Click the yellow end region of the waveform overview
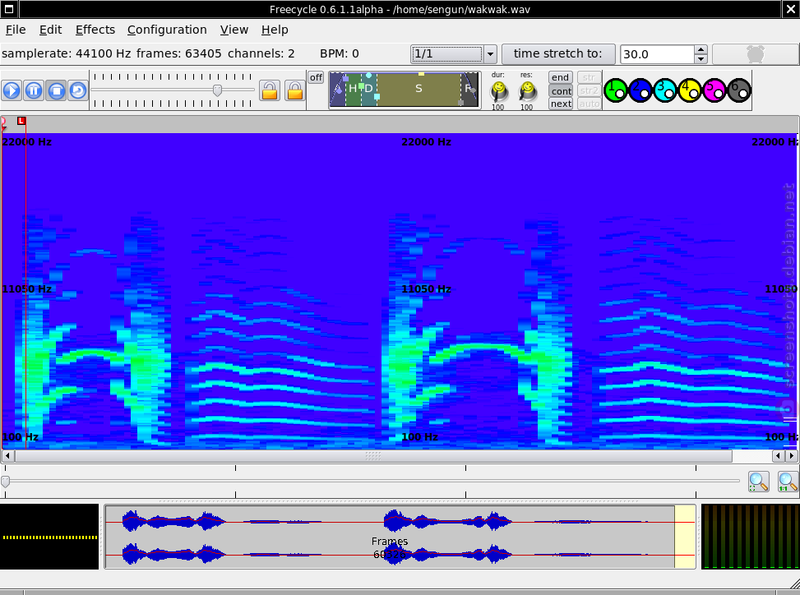The height and width of the screenshot is (595, 800). 685,536
